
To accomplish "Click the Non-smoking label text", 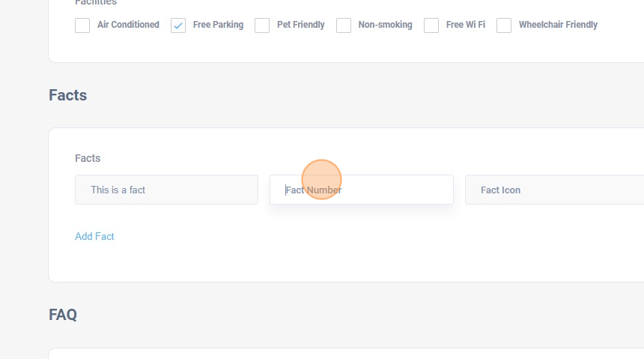I will point(385,25).
